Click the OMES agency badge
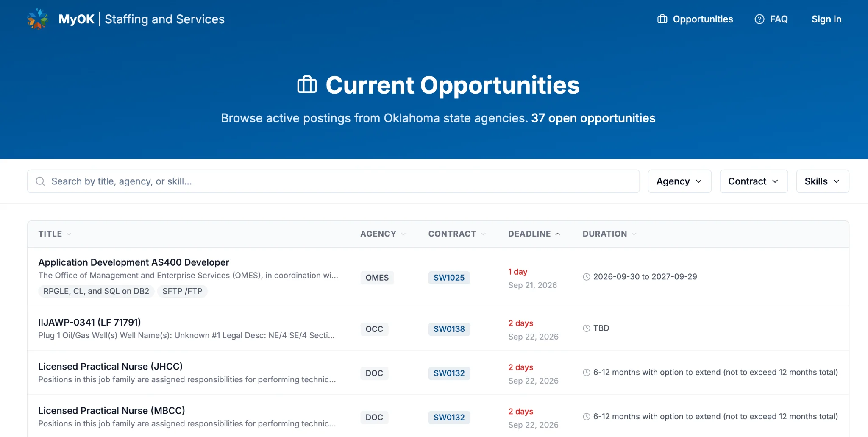The width and height of the screenshot is (868, 437). [377, 278]
